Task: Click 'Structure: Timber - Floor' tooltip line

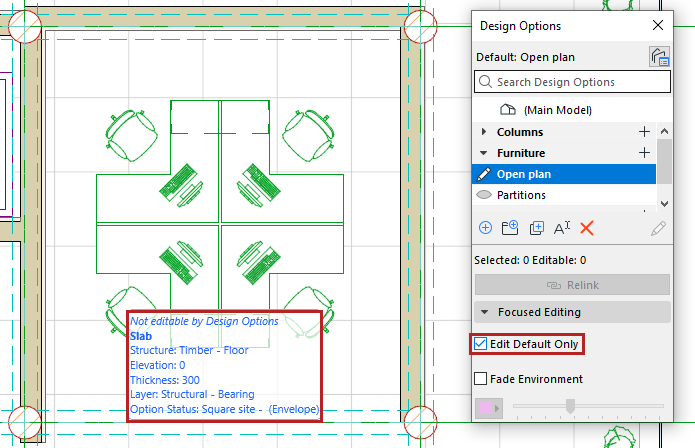Action: pyautogui.click(x=189, y=350)
